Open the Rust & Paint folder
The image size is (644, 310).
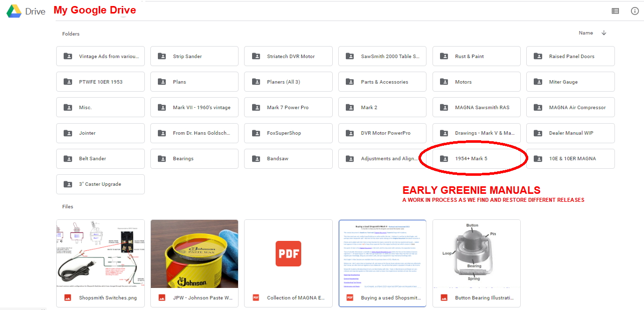477,56
